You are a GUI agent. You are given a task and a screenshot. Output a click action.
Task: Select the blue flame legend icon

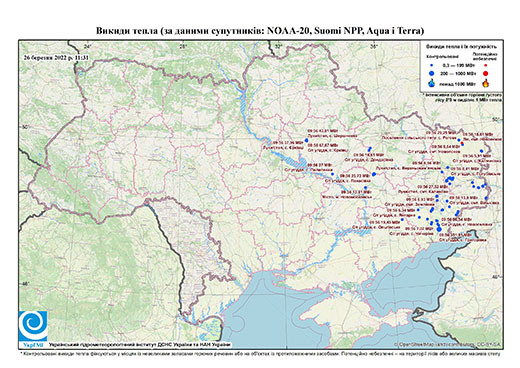(x=432, y=83)
